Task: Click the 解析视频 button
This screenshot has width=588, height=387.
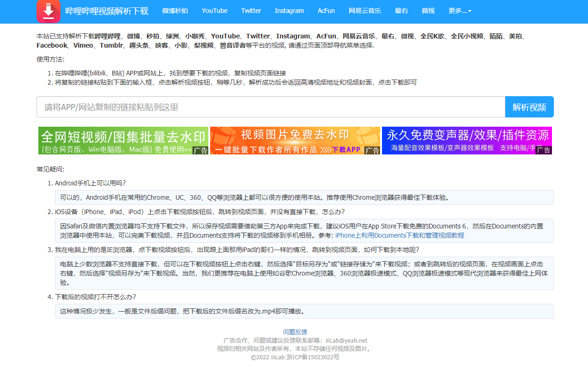Action: click(x=529, y=107)
